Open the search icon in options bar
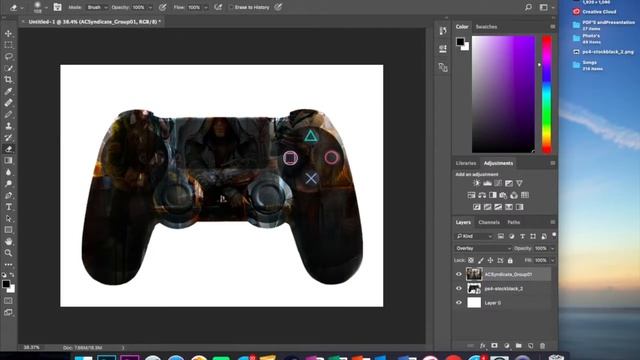This screenshot has height=360, width=640. [x=528, y=7]
